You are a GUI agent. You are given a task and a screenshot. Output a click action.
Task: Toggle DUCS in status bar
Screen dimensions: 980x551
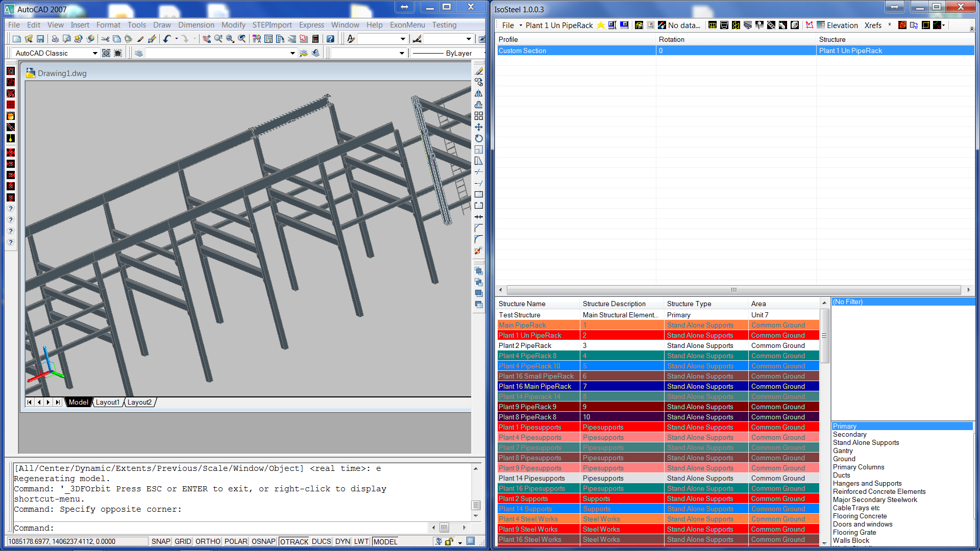pos(321,541)
